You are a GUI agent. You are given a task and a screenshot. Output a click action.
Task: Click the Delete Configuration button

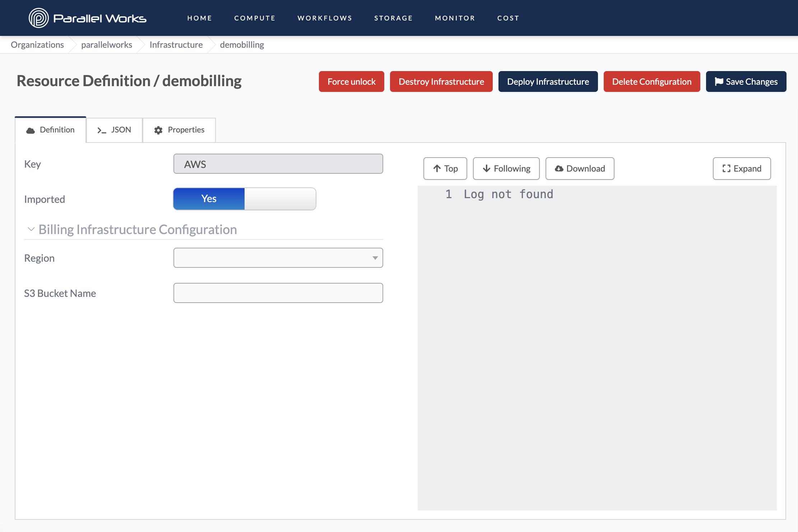tap(651, 81)
